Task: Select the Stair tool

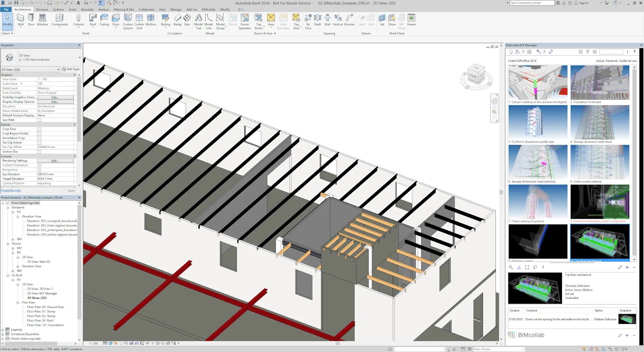Action: pyautogui.click(x=187, y=20)
